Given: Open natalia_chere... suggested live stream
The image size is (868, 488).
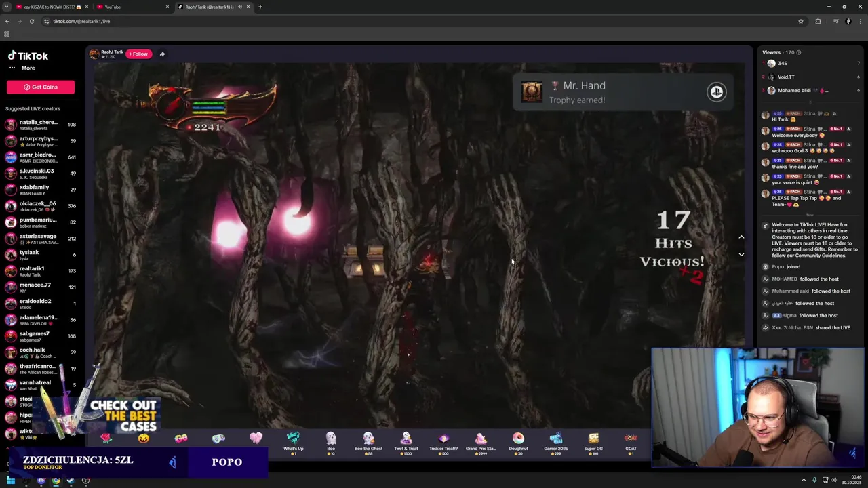Looking at the screenshot, I should tap(41, 125).
